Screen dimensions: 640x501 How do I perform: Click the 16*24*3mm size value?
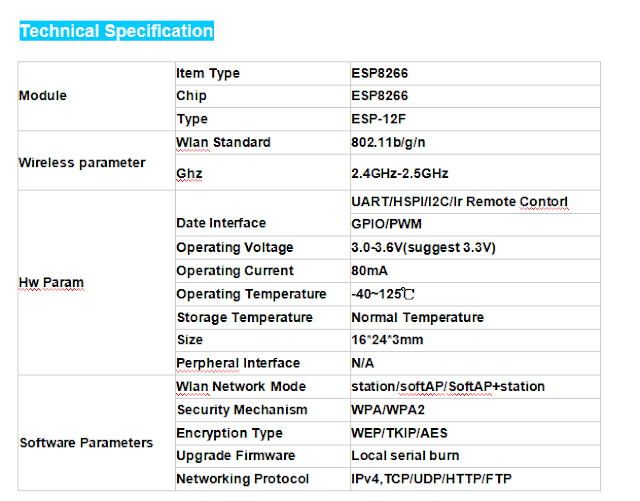click(387, 340)
